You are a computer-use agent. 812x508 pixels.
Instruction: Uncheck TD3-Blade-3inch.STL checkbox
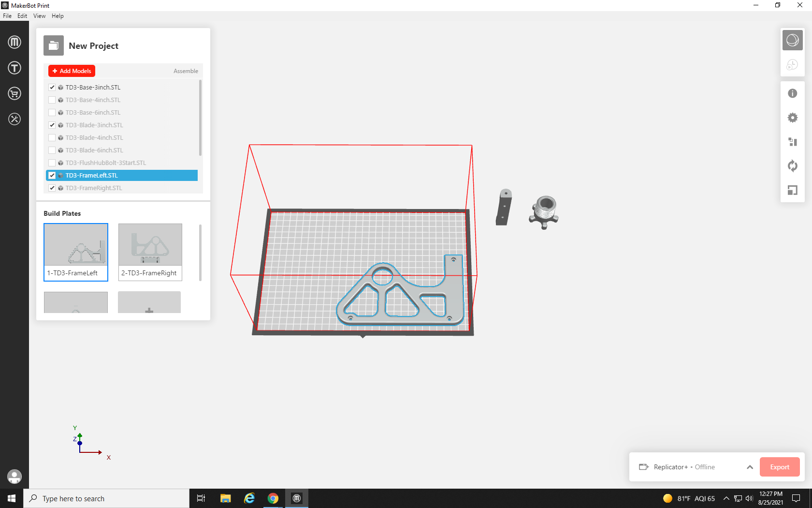pos(52,125)
